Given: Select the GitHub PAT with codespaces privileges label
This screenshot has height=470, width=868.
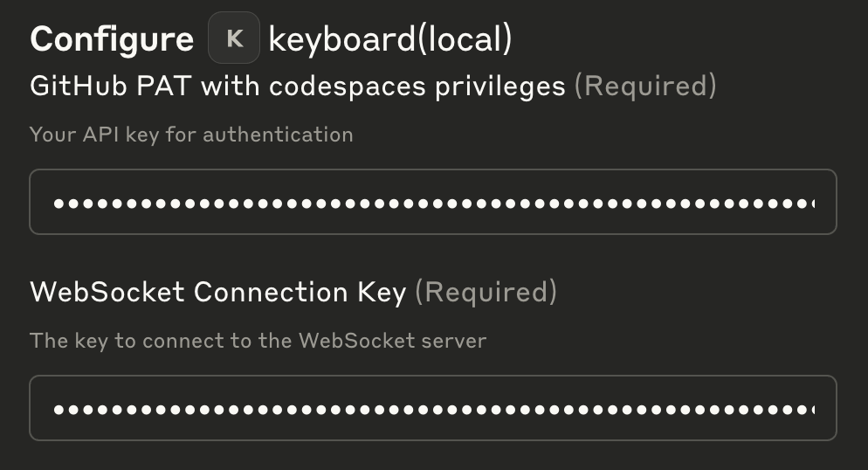Looking at the screenshot, I should point(298,86).
